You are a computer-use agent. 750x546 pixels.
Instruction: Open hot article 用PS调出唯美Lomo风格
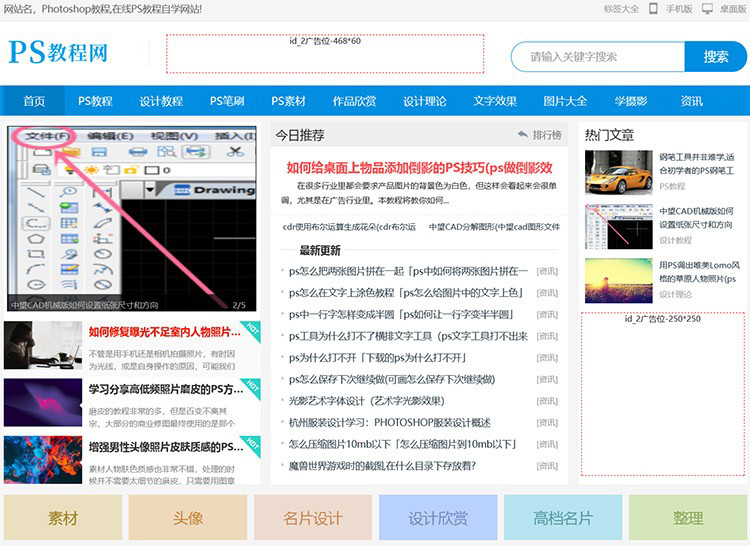point(699,272)
